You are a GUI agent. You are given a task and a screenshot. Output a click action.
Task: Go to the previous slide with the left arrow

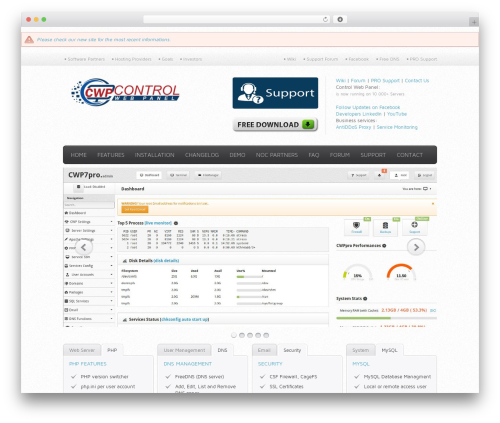tap(83, 247)
